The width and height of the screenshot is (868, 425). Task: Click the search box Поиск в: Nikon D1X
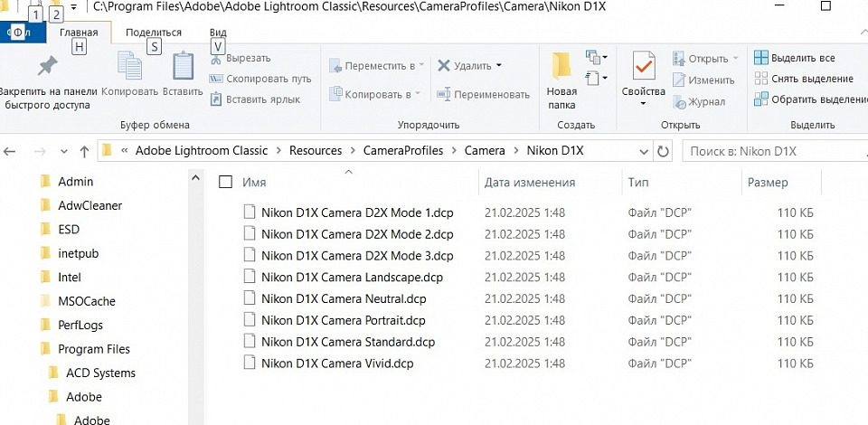[x=775, y=150]
